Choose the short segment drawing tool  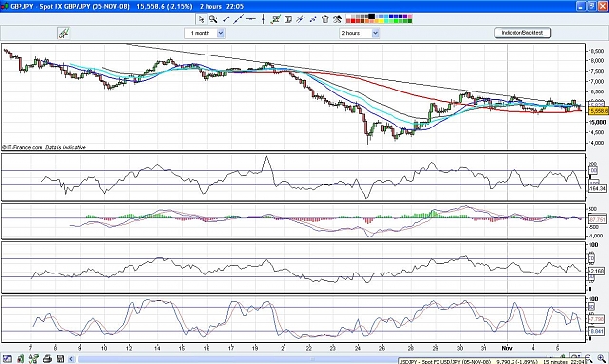pyautogui.click(x=226, y=19)
